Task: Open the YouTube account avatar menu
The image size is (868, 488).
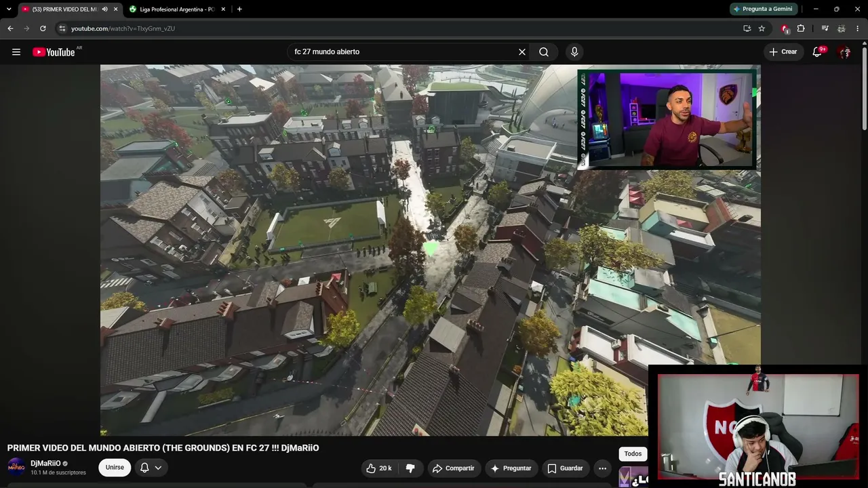Action: (844, 52)
